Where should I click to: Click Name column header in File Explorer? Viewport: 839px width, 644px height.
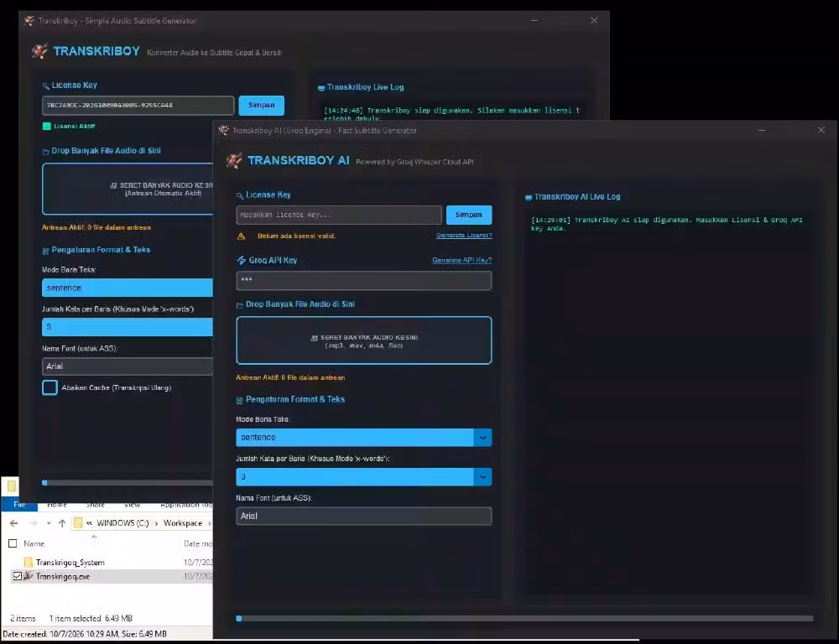point(34,544)
